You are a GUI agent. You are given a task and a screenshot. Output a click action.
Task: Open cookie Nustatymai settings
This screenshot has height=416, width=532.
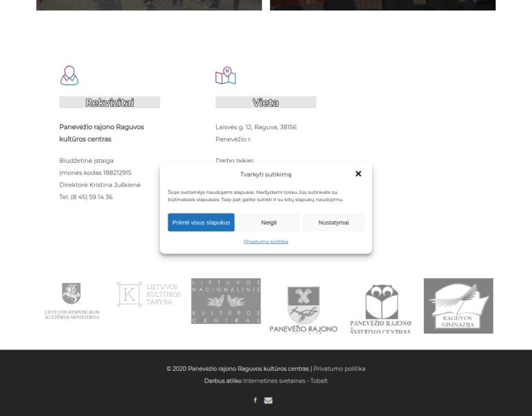(333, 223)
